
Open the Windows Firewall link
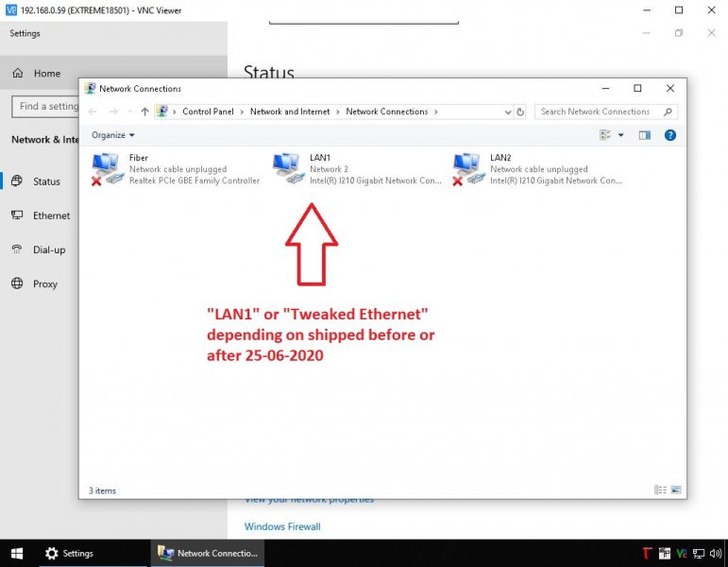pos(282,526)
